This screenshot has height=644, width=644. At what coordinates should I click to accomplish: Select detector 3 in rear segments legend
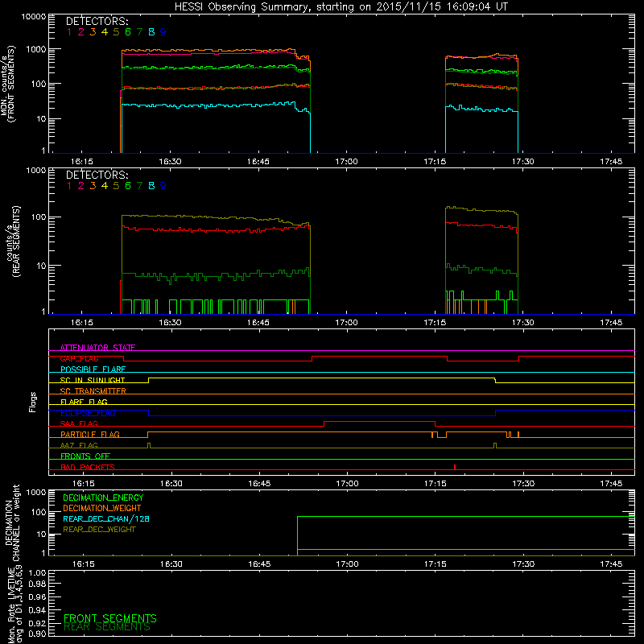[93, 186]
